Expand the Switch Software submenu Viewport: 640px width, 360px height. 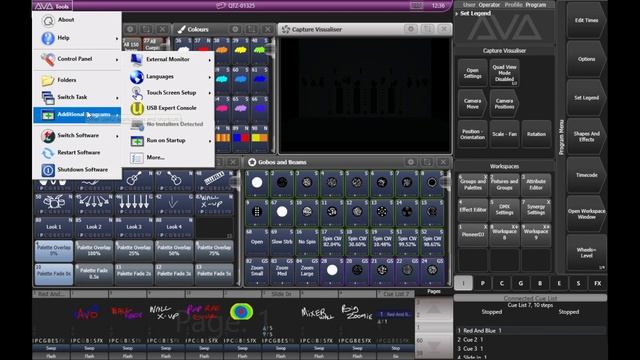click(77, 135)
